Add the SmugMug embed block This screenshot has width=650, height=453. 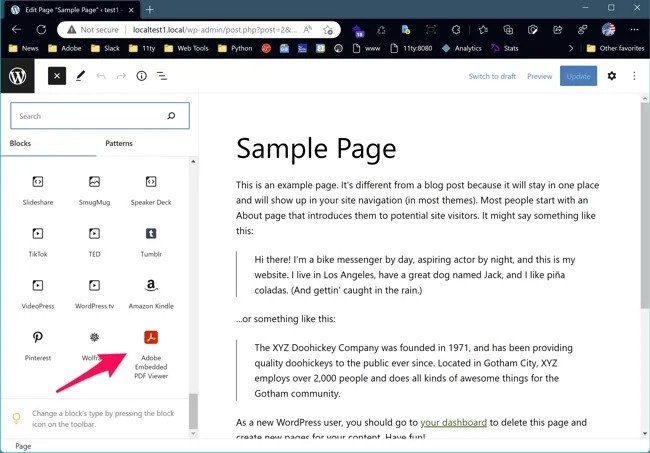tap(94, 189)
